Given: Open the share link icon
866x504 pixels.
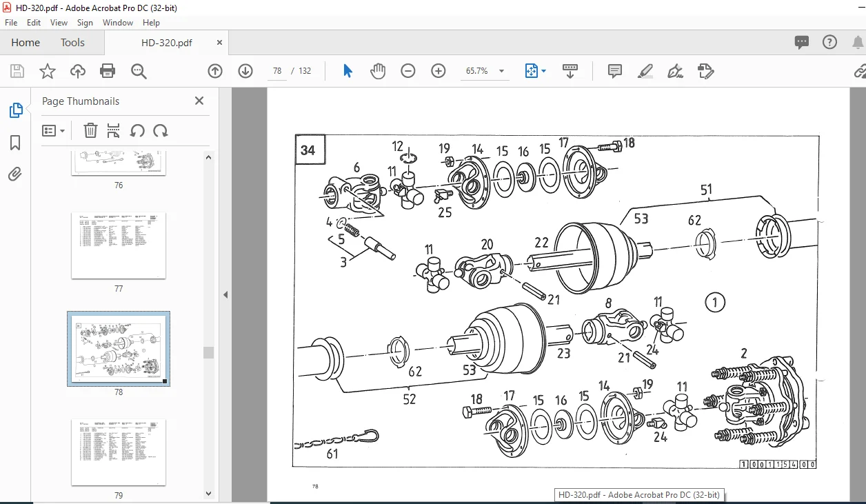Looking at the screenshot, I should [860, 71].
